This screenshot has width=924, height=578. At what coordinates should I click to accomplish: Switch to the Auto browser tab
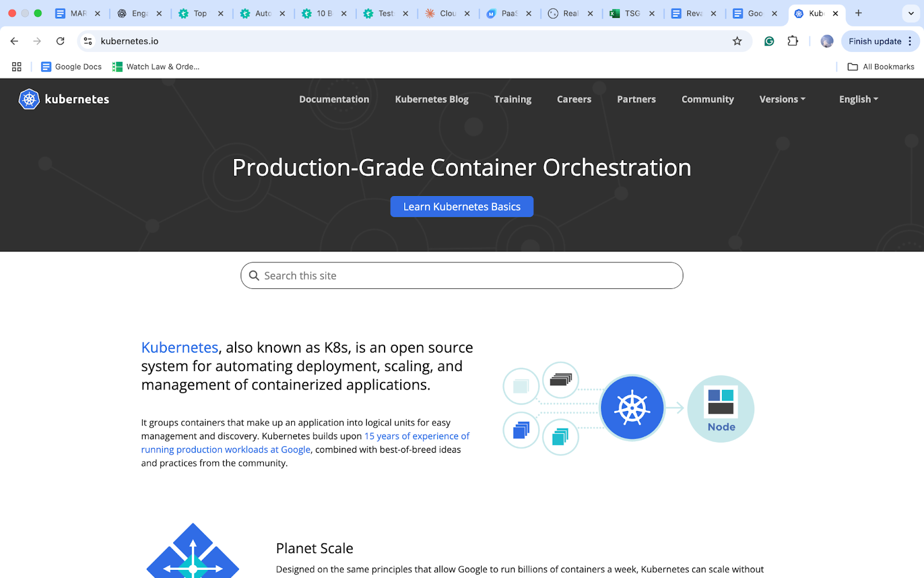(x=263, y=13)
